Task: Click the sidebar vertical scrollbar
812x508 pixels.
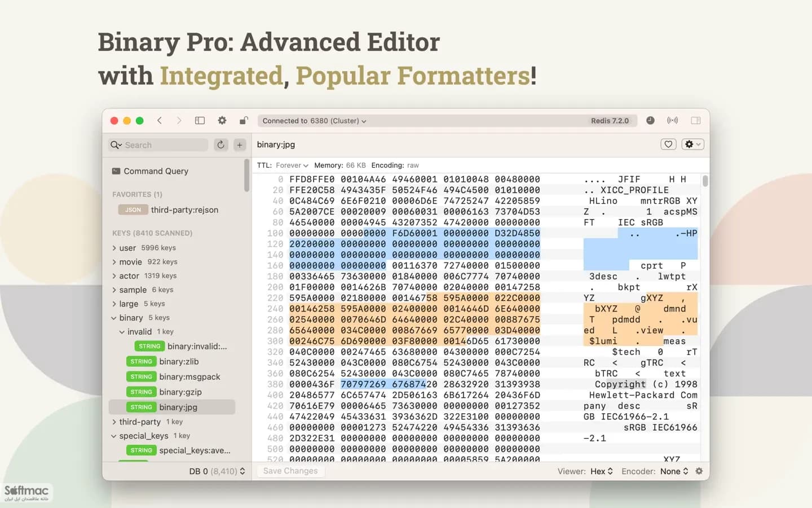Action: 246,176
